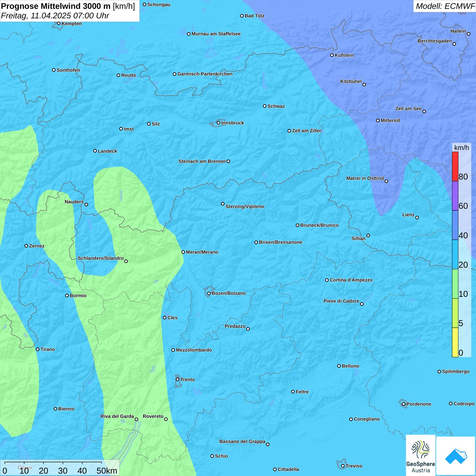476x476 pixels.
Task: Click the 'km/h' legend heading
Action: click(x=461, y=148)
